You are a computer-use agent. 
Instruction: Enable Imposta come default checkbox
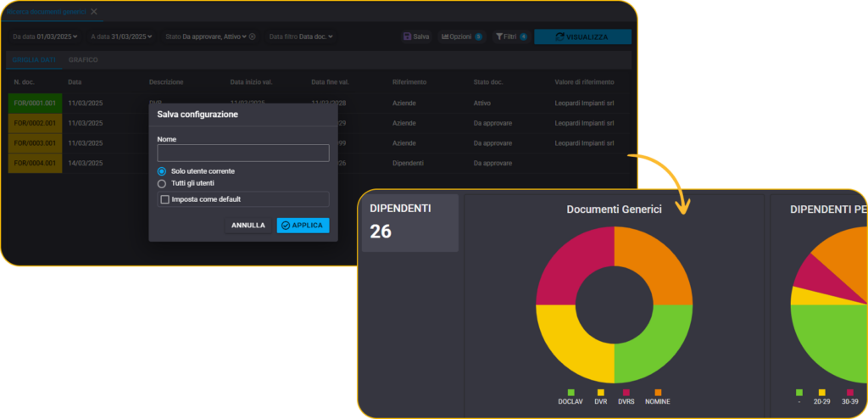(164, 199)
